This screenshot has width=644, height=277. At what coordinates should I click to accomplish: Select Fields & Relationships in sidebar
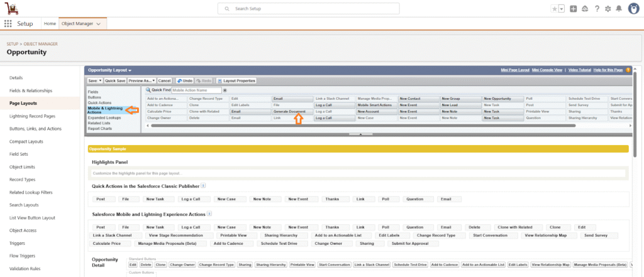pos(31,90)
